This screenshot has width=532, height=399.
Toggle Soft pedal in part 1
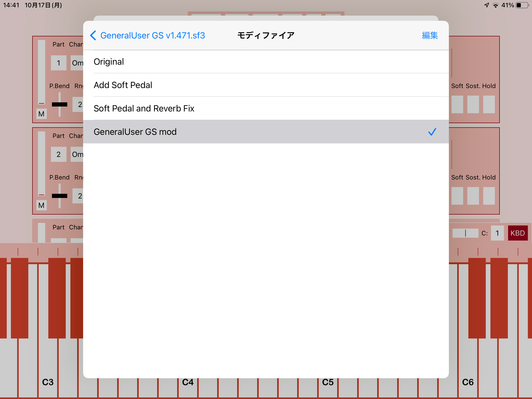pyautogui.click(x=457, y=104)
